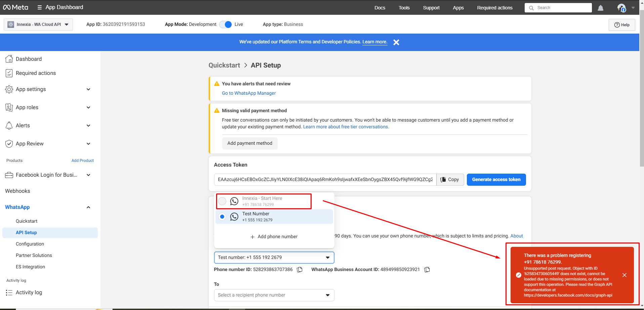
Task: Open the recipient phone number dropdown
Action: pos(274,295)
